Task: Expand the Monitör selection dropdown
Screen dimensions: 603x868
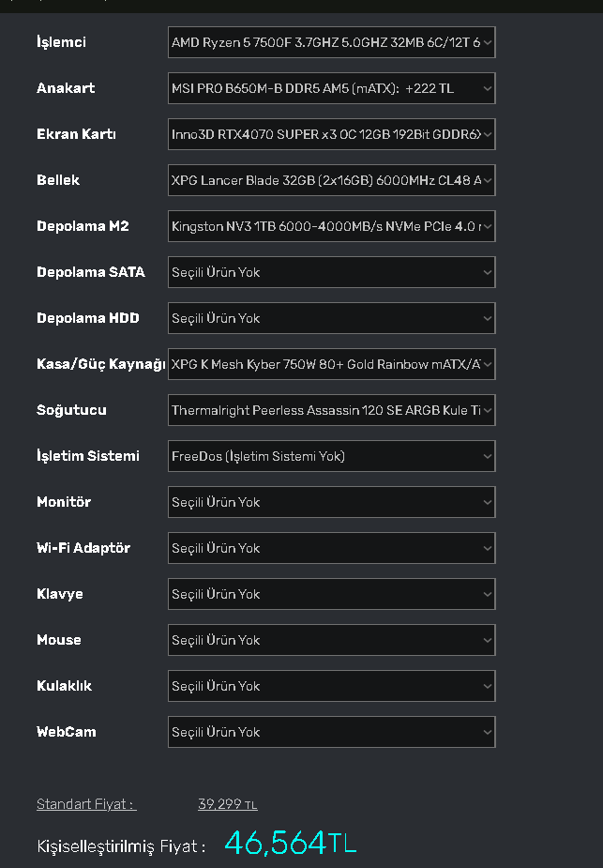Action: click(x=331, y=502)
